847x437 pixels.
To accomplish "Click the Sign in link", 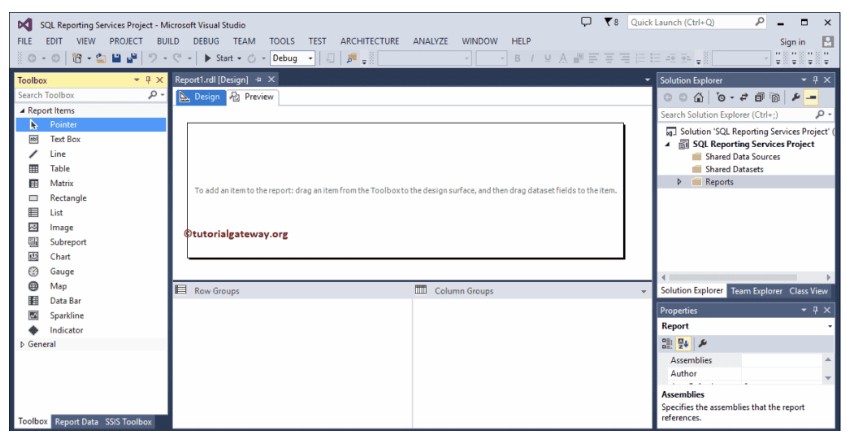I will click(792, 42).
